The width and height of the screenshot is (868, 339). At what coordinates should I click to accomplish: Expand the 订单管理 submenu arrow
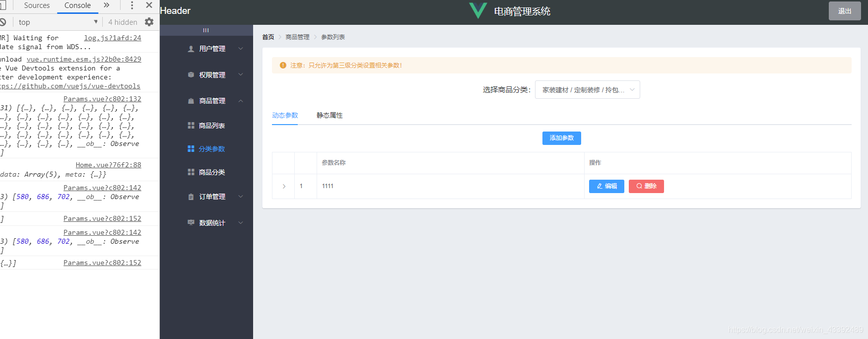pos(241,197)
